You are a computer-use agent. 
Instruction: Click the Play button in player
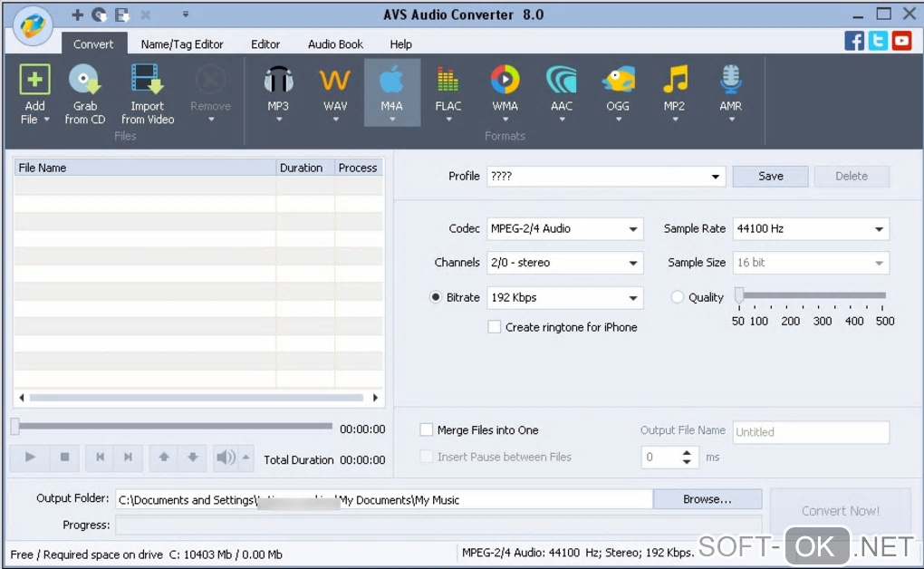(x=30, y=457)
